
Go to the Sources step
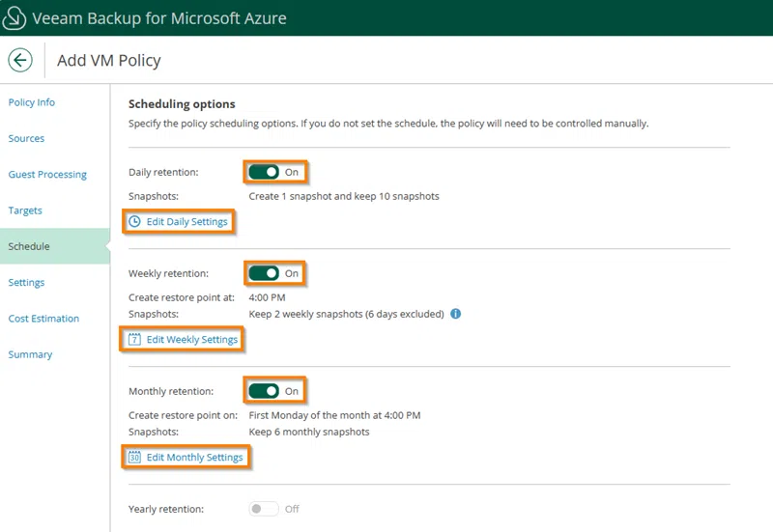pos(26,138)
